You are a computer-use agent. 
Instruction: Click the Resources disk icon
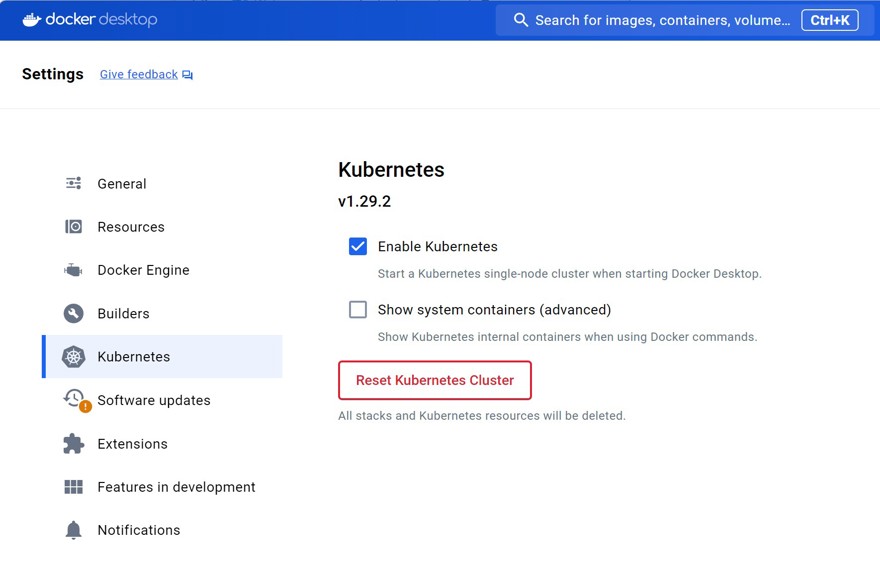click(74, 227)
